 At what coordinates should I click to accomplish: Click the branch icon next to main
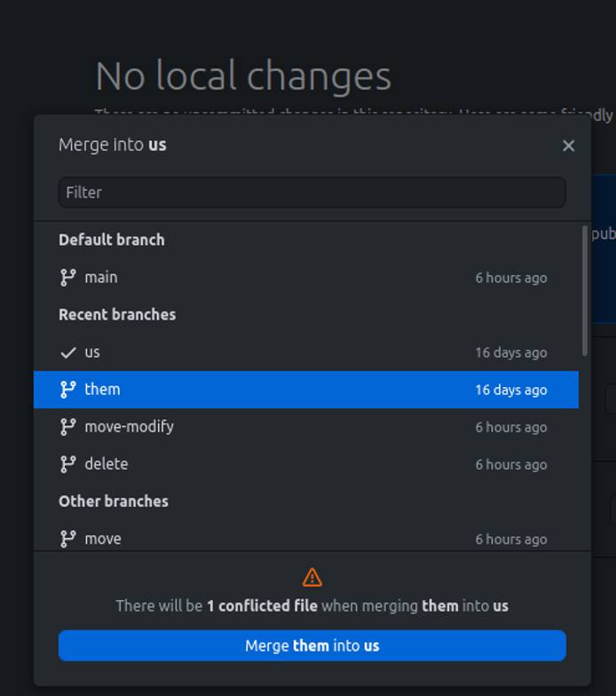tap(67, 278)
